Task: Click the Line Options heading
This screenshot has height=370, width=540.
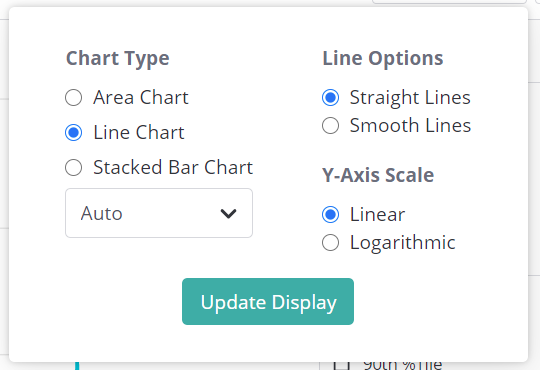Action: tap(383, 59)
